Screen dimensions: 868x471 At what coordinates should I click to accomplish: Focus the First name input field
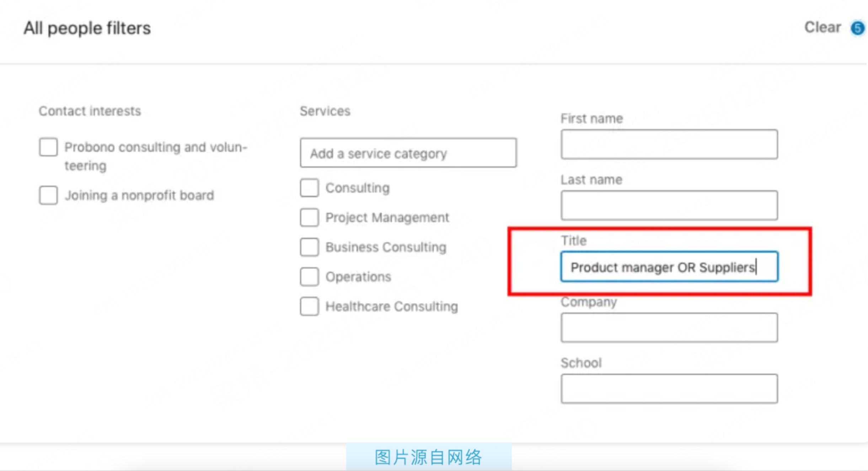click(669, 144)
